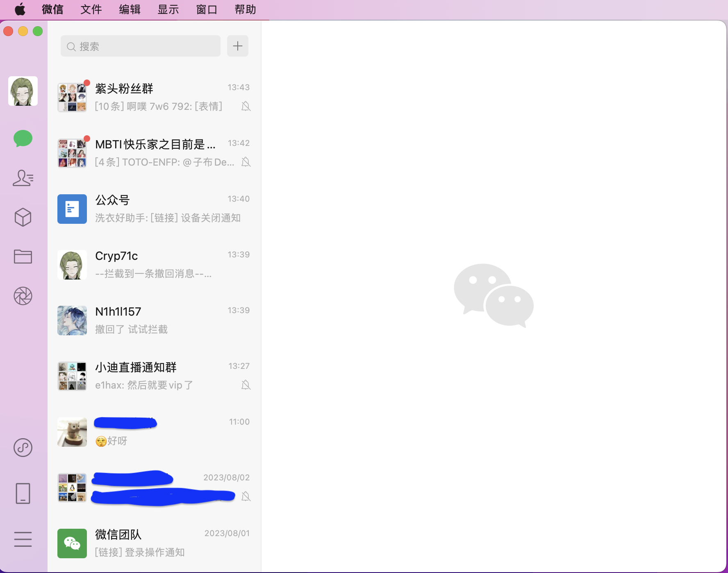Image resolution: width=728 pixels, height=573 pixels.
Task: Open the 公众号 subscriptions conversation
Action: pyautogui.click(x=154, y=209)
